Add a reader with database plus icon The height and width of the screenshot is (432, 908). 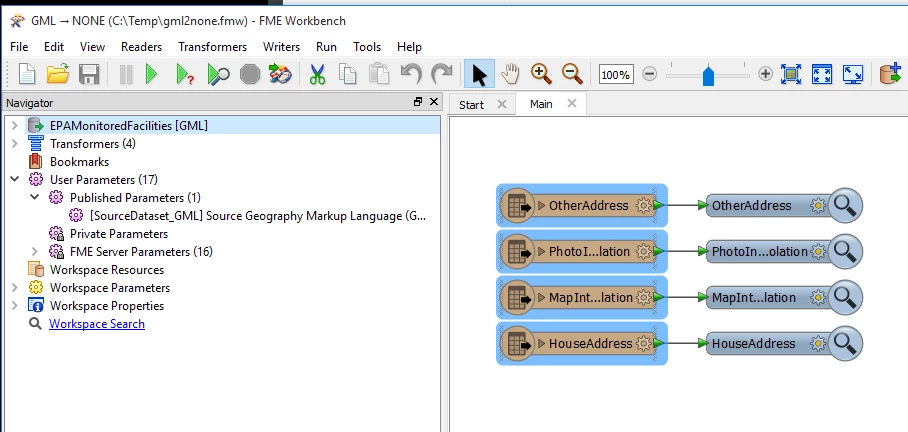tap(889, 75)
